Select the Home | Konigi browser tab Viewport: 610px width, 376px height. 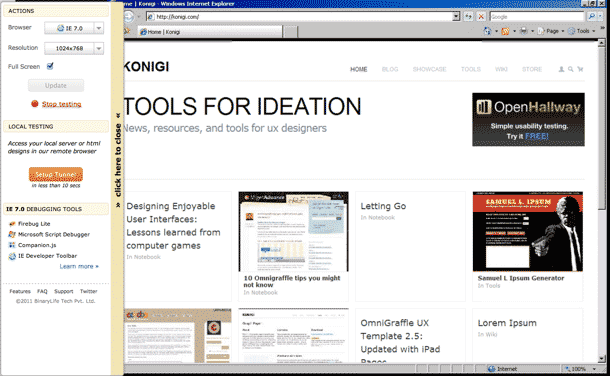point(210,32)
